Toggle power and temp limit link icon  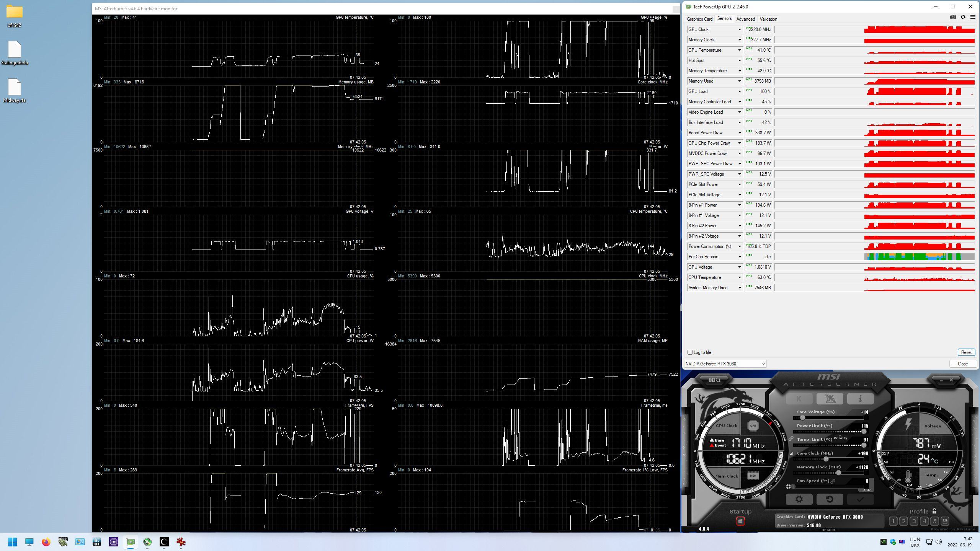[791, 439]
